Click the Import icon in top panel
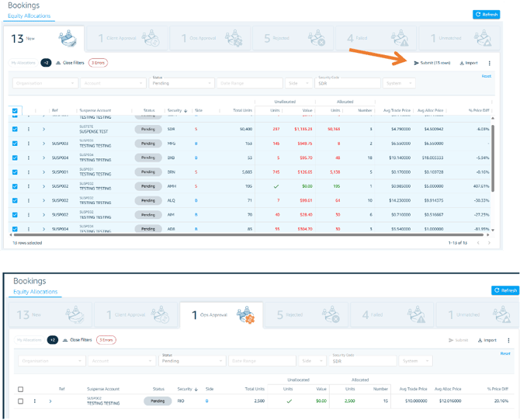This screenshot has height=420, width=520. (x=463, y=63)
